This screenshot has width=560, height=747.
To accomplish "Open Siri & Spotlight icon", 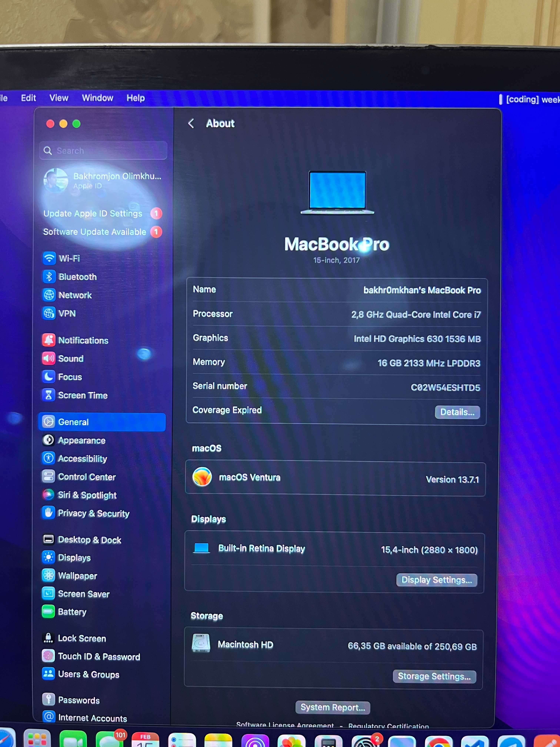I will point(48,494).
